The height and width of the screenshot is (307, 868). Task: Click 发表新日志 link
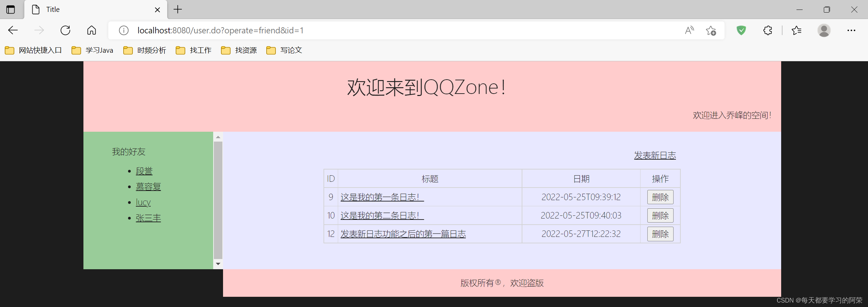pos(655,155)
